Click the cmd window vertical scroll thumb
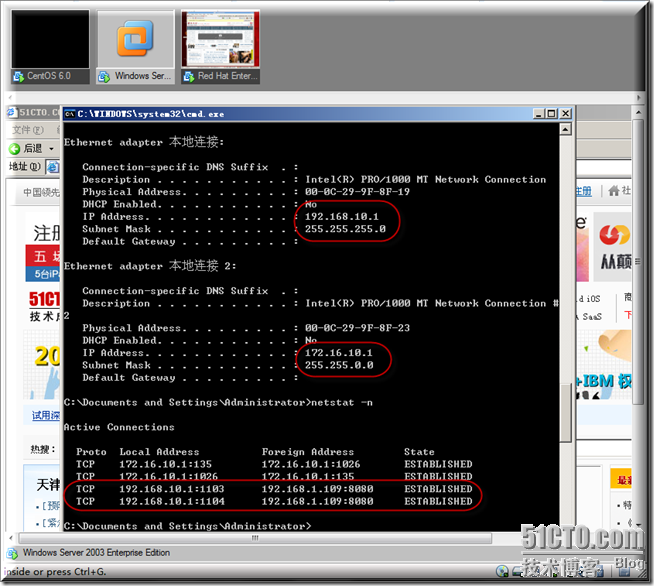The width and height of the screenshot is (654, 586). coord(565,412)
